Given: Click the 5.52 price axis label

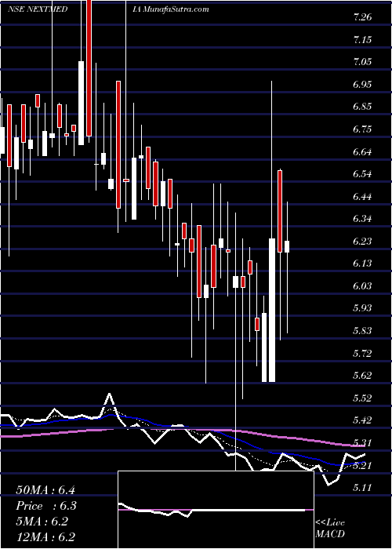Looking at the screenshot, I should pos(362,398).
